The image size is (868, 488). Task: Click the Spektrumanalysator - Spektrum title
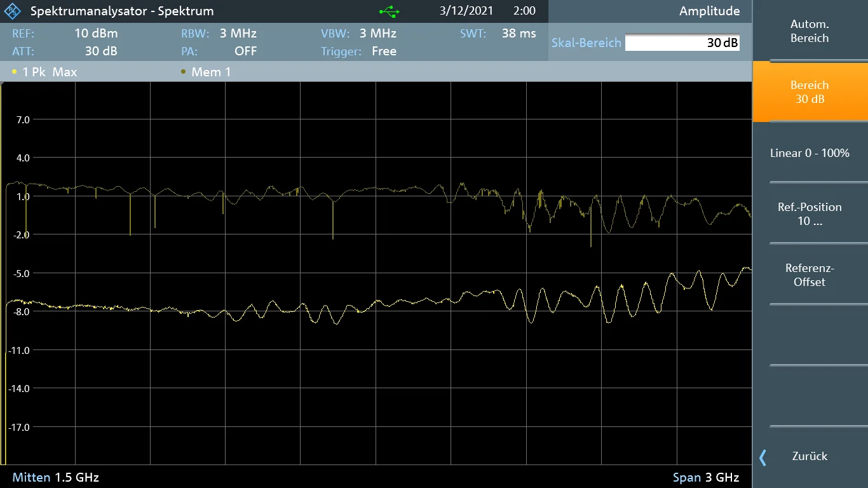[122, 11]
